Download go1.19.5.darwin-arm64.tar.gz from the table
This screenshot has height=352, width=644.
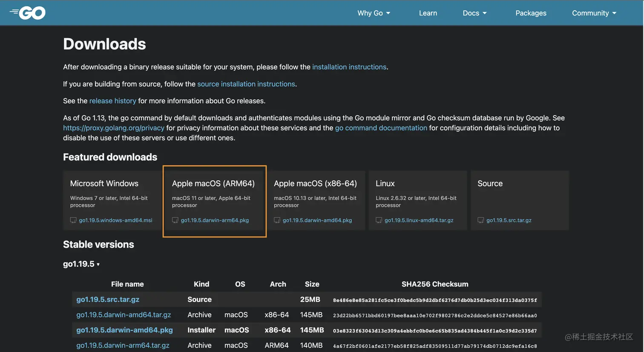point(123,345)
